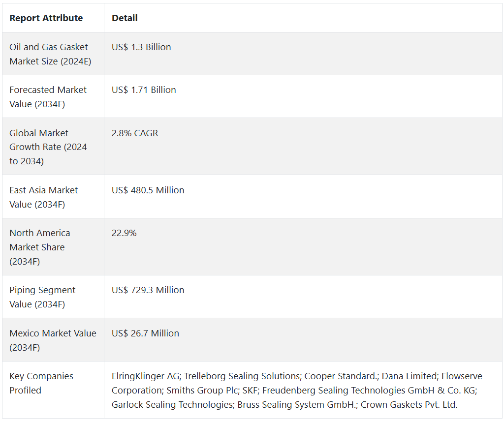Screen dimensions: 504x422
Task: Click the Report Attribute column header
Action: (46, 18)
